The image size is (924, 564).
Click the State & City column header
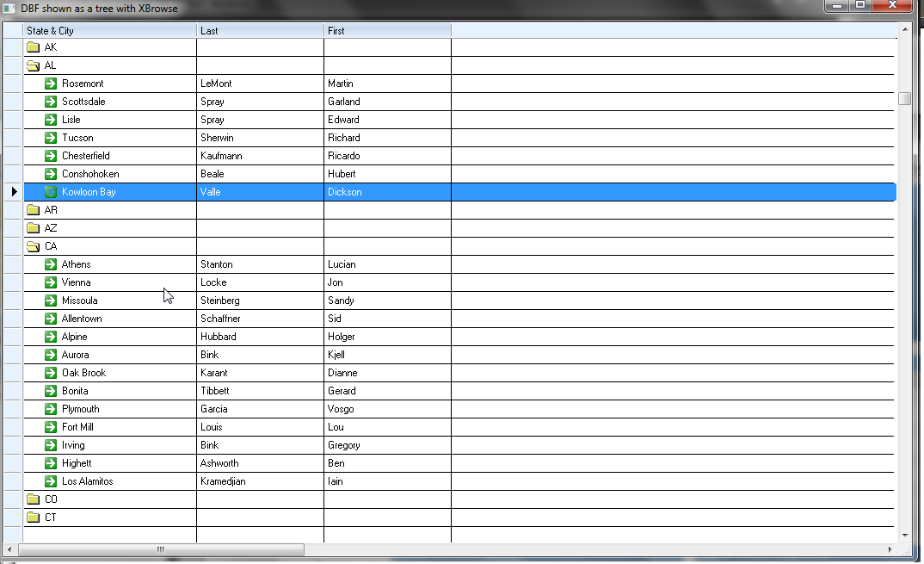coord(109,31)
